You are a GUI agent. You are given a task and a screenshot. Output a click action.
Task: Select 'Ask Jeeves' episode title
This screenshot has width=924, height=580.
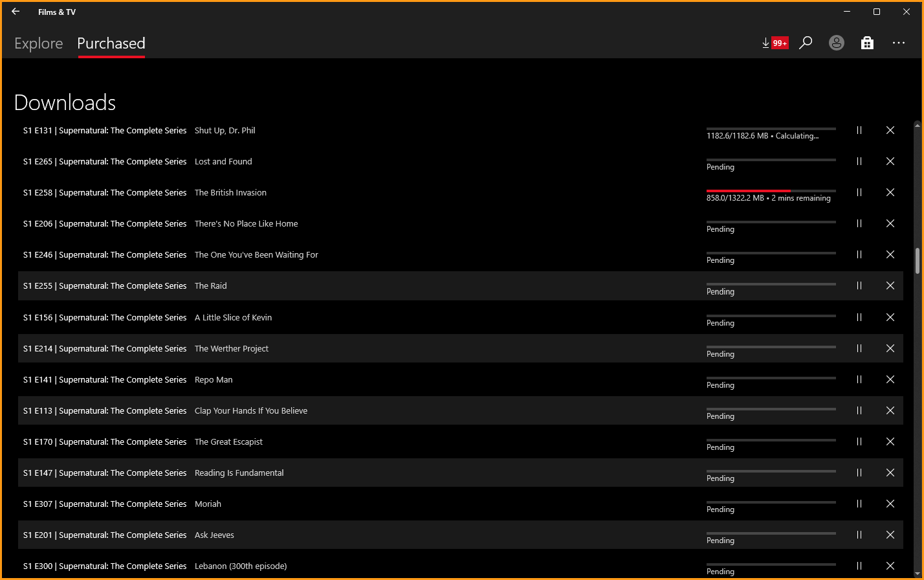point(214,535)
